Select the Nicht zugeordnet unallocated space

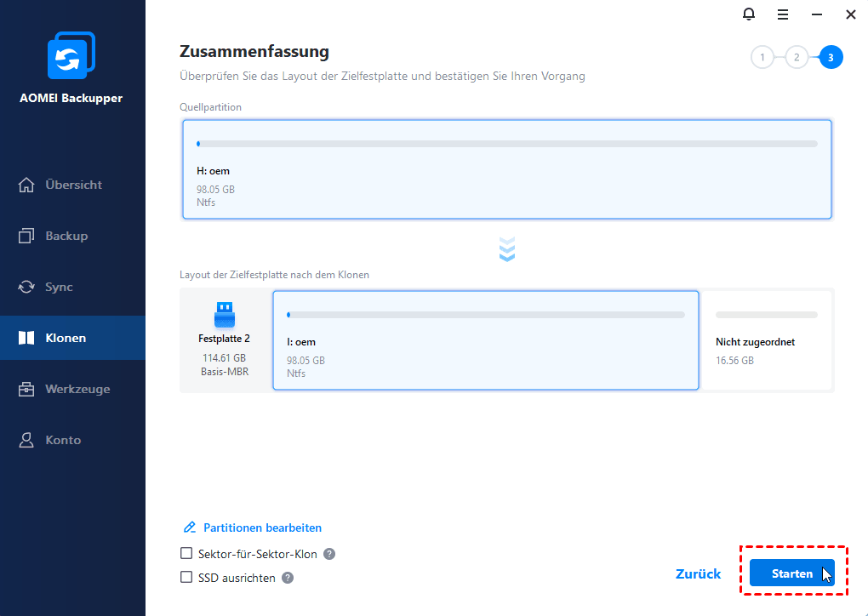(x=766, y=340)
